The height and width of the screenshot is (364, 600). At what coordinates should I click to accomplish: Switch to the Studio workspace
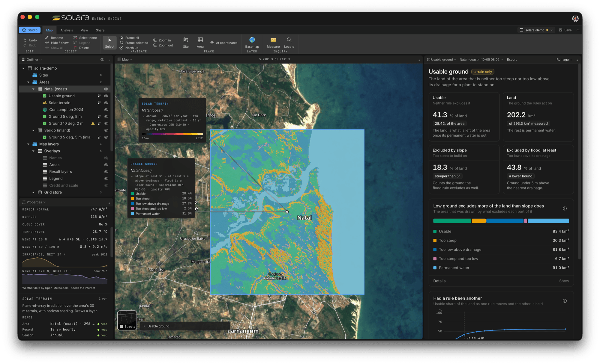click(30, 30)
